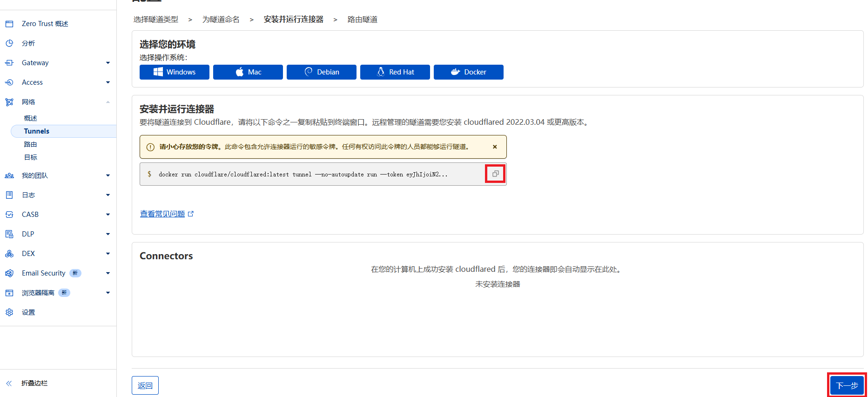Click the warning info icon in banner

tap(150, 147)
